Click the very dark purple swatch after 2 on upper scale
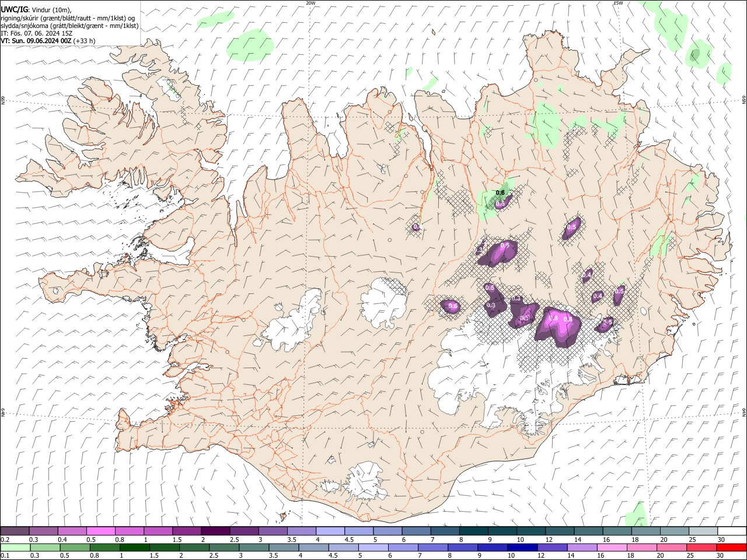 tap(215, 531)
